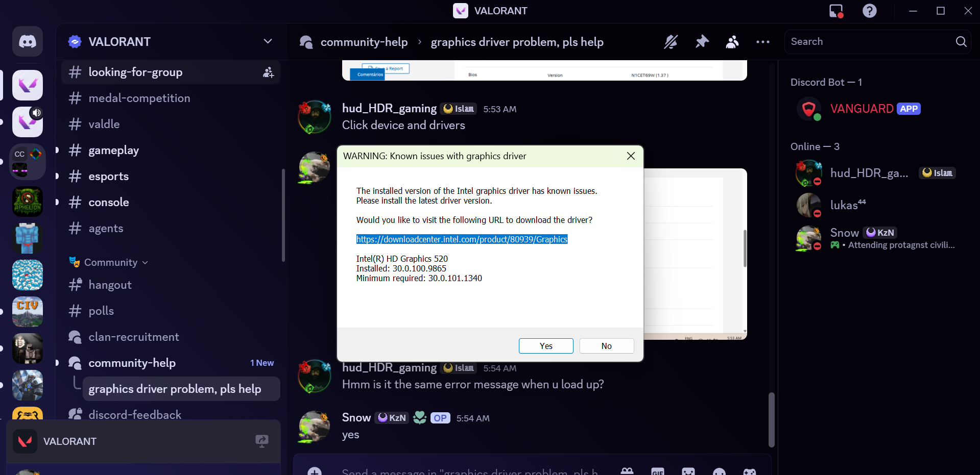Open the Aphelion server icon

coord(28,202)
